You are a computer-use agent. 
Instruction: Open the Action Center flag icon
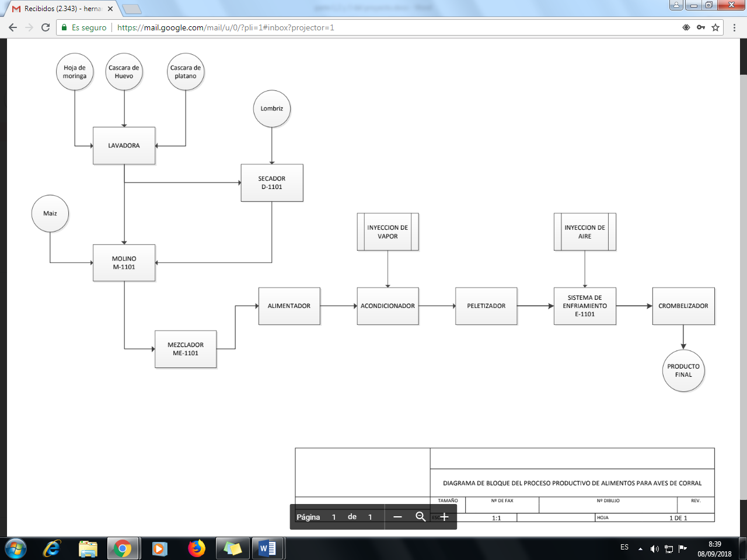(x=683, y=548)
